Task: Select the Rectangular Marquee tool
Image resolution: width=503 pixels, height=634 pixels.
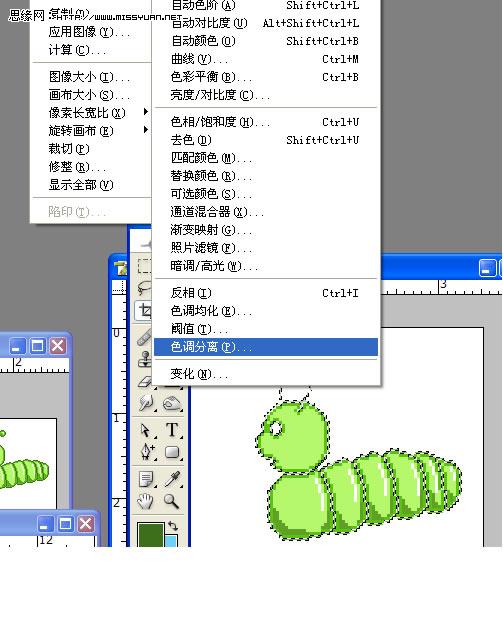Action: click(144, 266)
